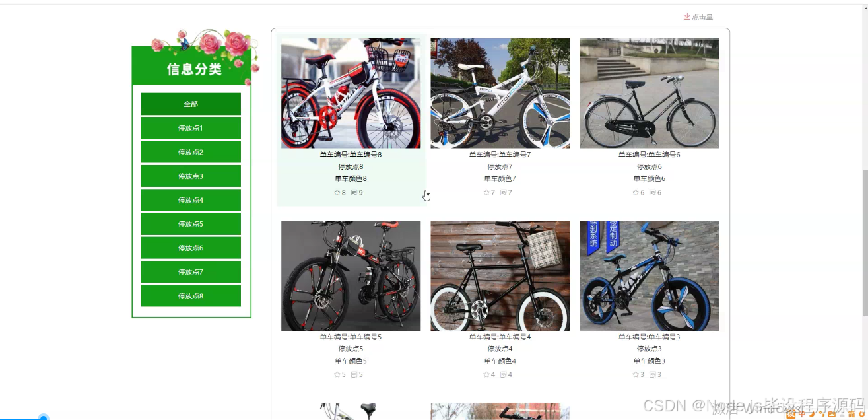The image size is (868, 420).
Task: Click the 单车编号:单车编号7 title text
Action: tap(500, 155)
